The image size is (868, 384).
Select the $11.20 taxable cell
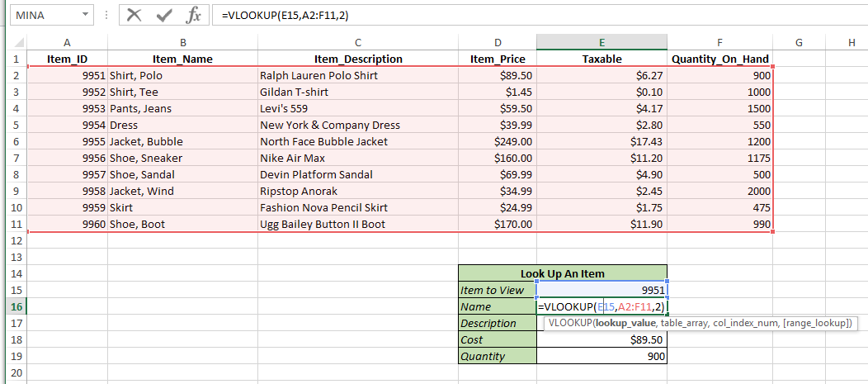(x=601, y=158)
